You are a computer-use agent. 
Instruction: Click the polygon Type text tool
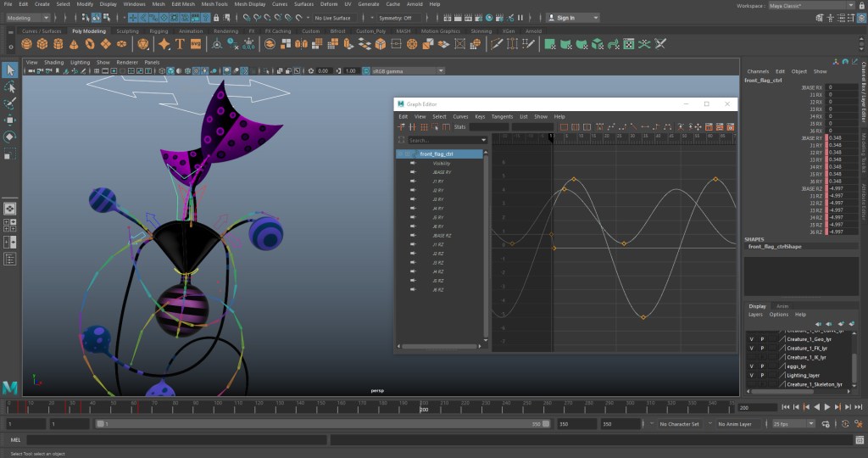(x=180, y=44)
